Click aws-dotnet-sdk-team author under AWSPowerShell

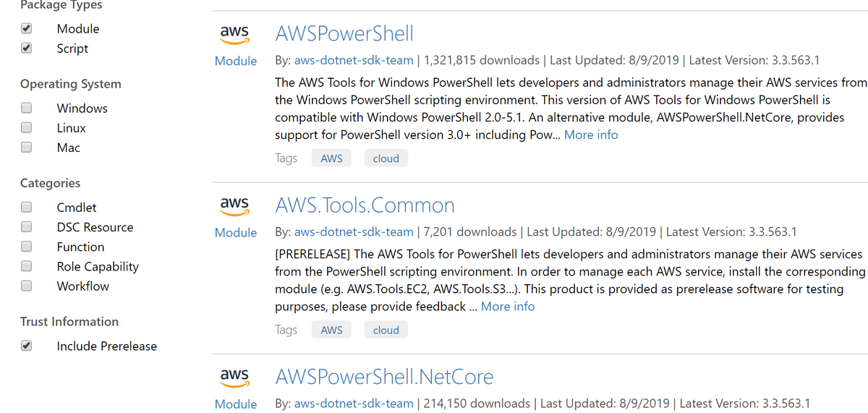pyautogui.click(x=354, y=60)
